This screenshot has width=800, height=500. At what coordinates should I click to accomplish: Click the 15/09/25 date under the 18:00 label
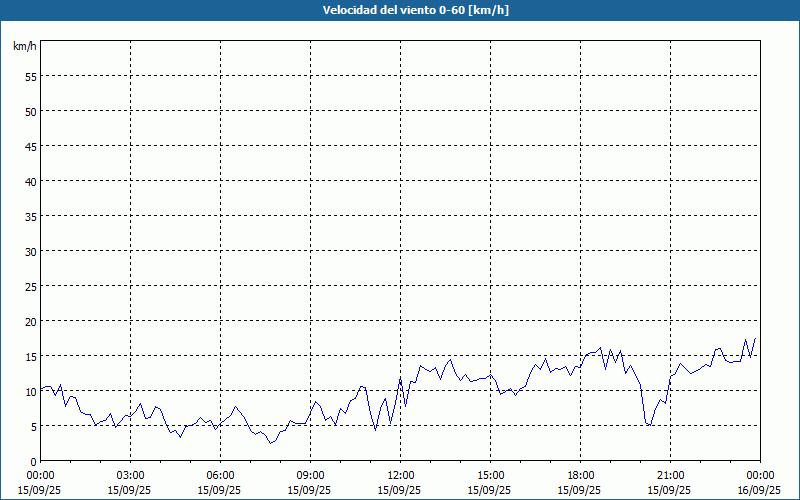pos(580,490)
